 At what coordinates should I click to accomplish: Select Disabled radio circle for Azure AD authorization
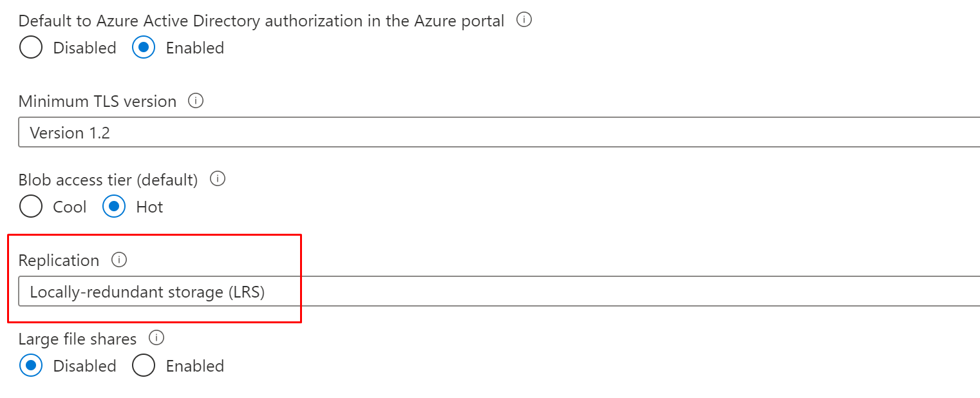(x=31, y=48)
